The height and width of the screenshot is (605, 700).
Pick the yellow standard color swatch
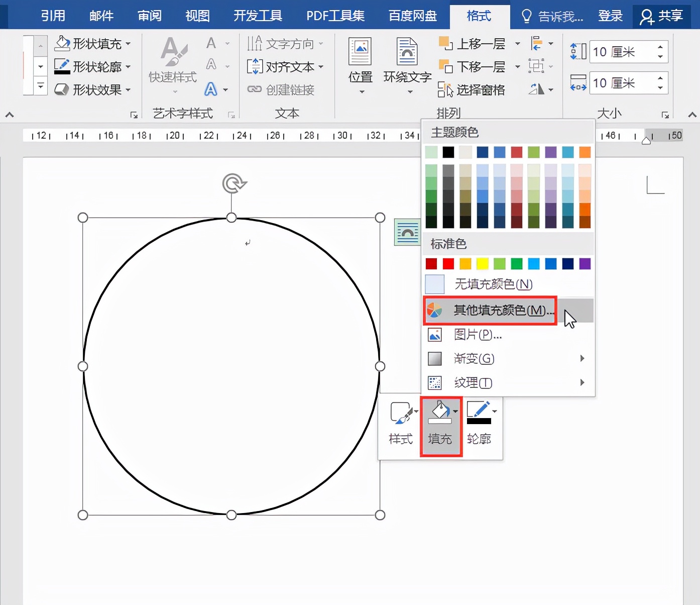(482, 264)
